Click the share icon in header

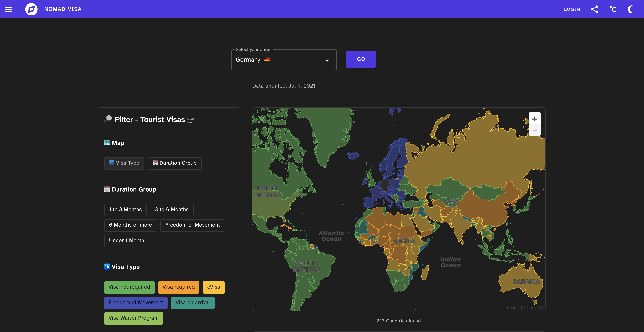click(x=594, y=9)
